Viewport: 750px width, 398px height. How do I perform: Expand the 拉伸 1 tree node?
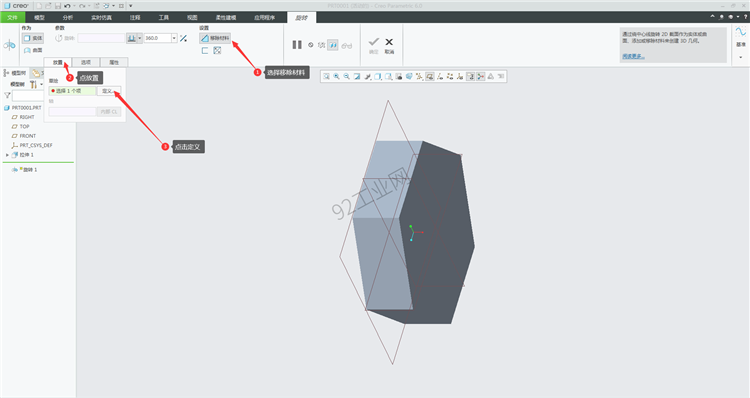click(x=7, y=155)
